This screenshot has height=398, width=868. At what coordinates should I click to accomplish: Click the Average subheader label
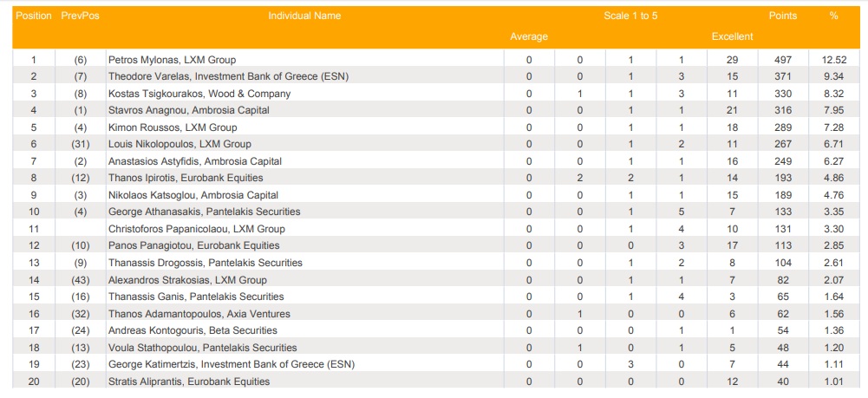click(x=529, y=36)
